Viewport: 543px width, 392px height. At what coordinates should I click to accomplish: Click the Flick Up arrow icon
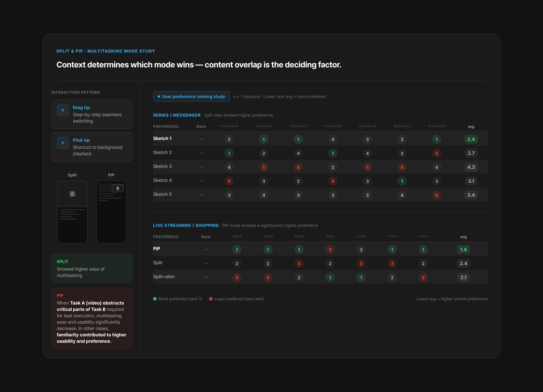tap(63, 143)
